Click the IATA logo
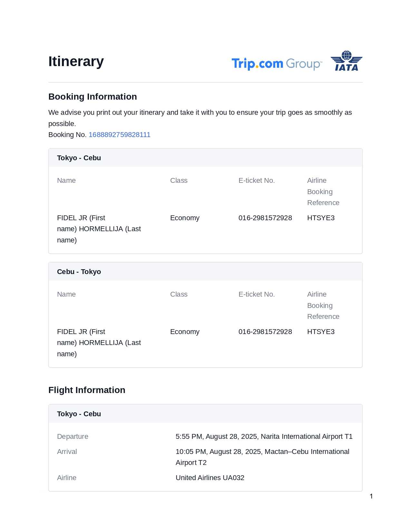411x532 pixels. (346, 61)
